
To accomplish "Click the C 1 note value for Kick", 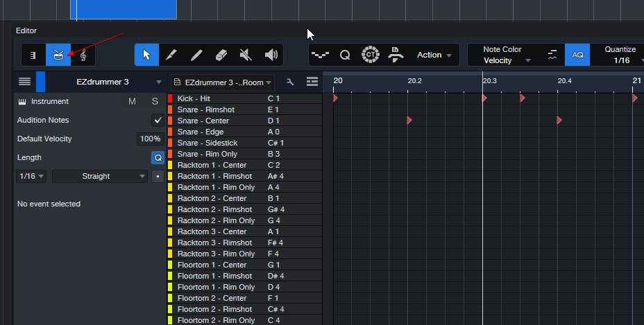I will [x=273, y=98].
